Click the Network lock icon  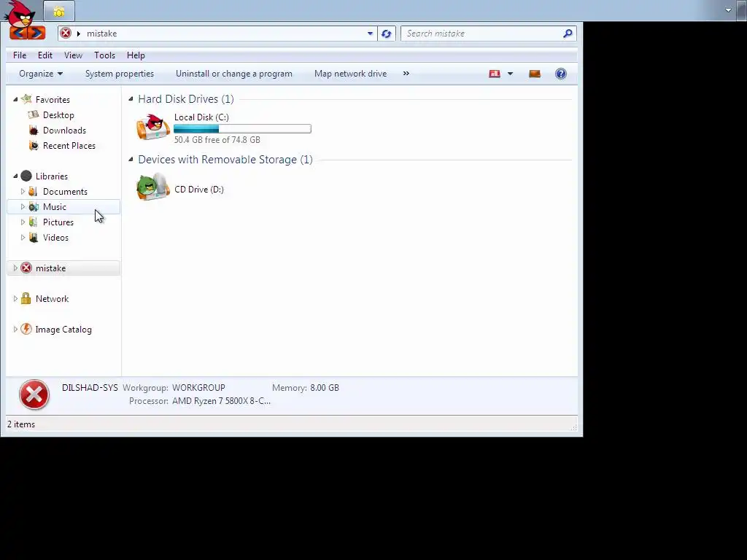tap(26, 298)
